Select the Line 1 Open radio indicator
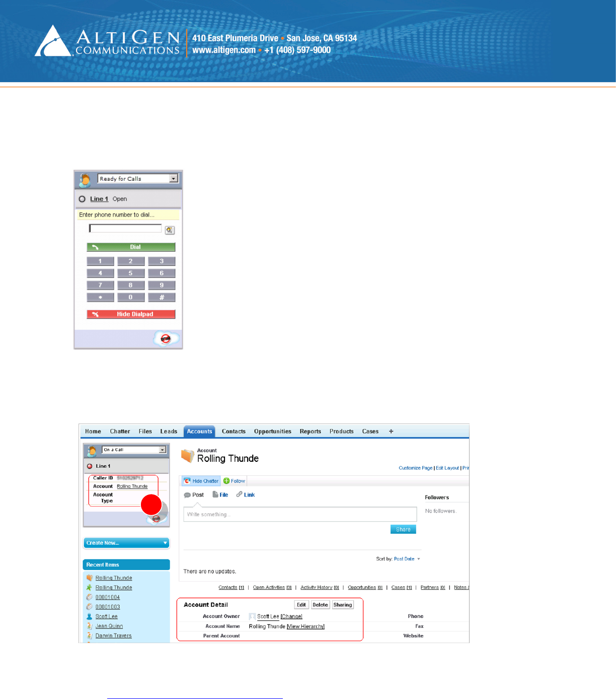 click(82, 199)
